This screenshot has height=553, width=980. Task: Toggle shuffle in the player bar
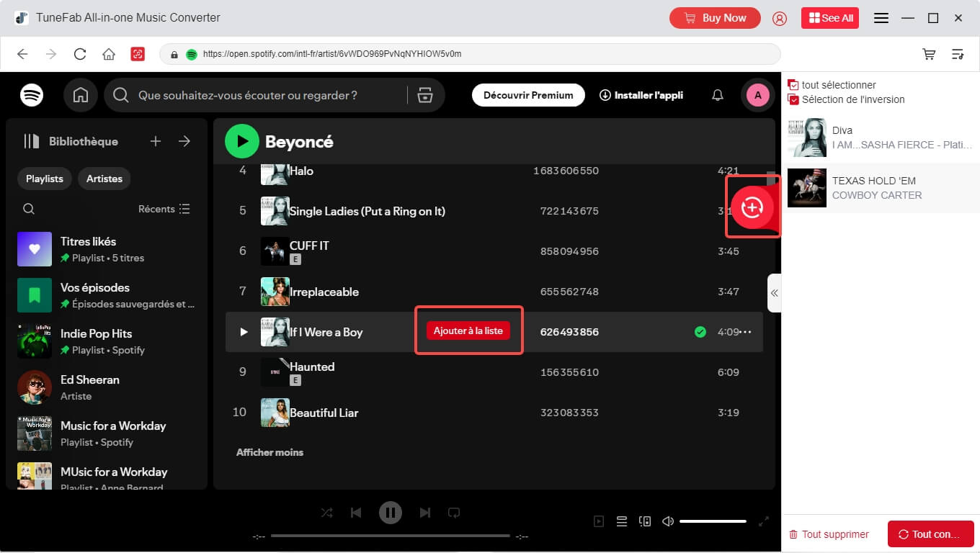click(327, 513)
